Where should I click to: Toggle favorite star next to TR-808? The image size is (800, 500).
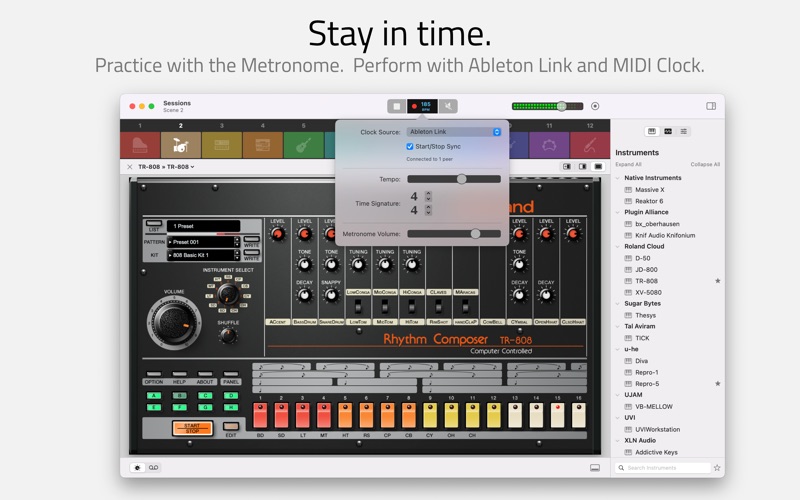pyautogui.click(x=717, y=281)
